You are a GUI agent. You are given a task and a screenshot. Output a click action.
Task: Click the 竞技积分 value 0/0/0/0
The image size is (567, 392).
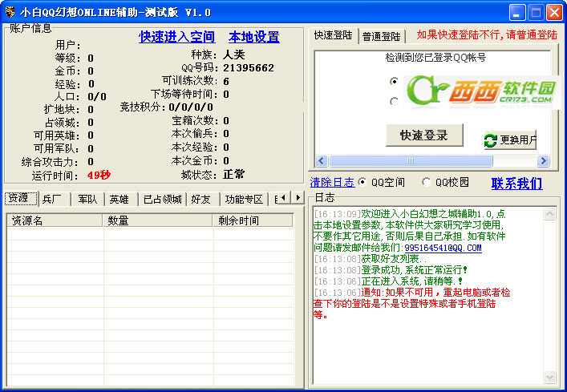click(191, 107)
